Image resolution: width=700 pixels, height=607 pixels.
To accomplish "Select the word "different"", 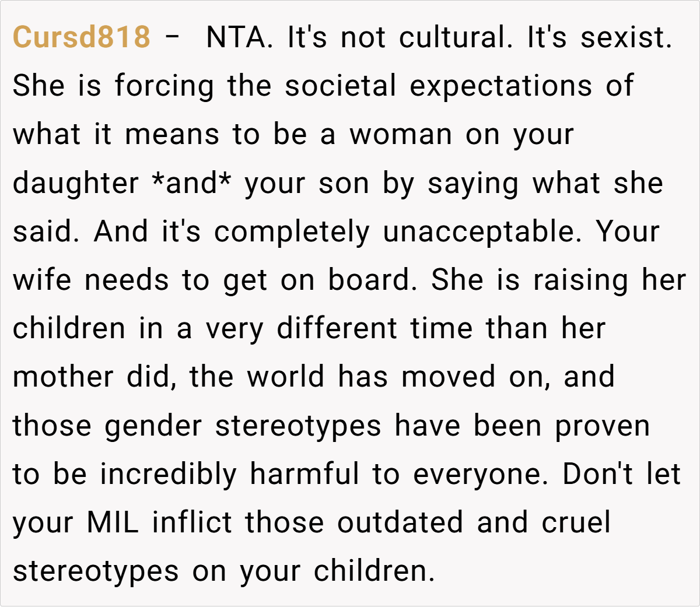I will [337, 329].
